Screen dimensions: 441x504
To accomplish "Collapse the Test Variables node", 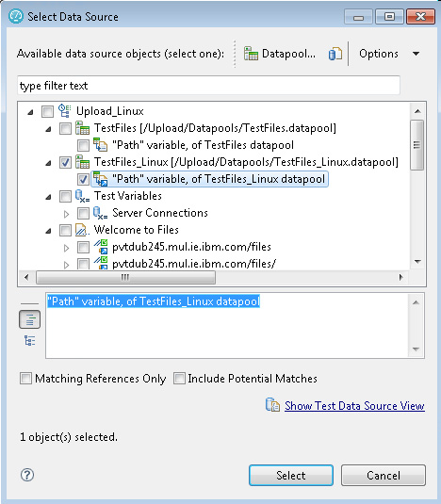I will click(x=48, y=197).
